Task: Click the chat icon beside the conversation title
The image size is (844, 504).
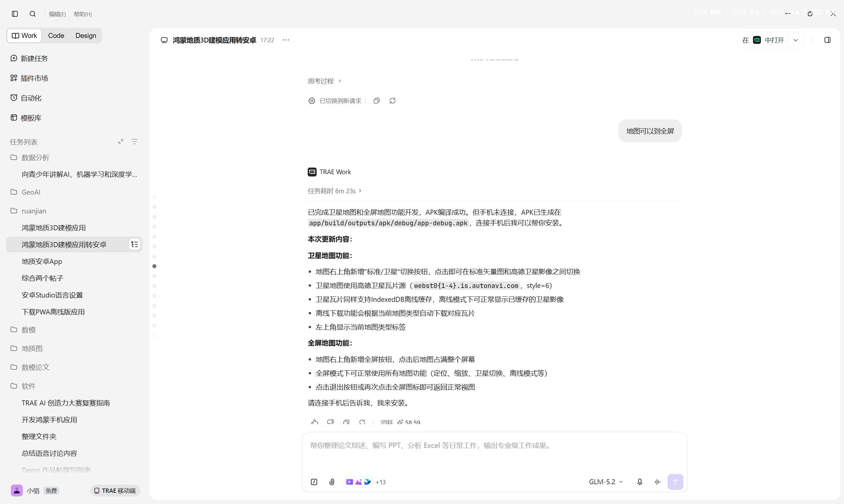Action: pyautogui.click(x=164, y=40)
